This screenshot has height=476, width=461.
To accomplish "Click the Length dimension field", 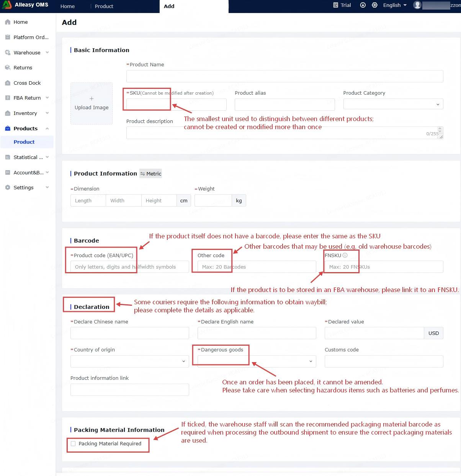I will (x=88, y=200).
